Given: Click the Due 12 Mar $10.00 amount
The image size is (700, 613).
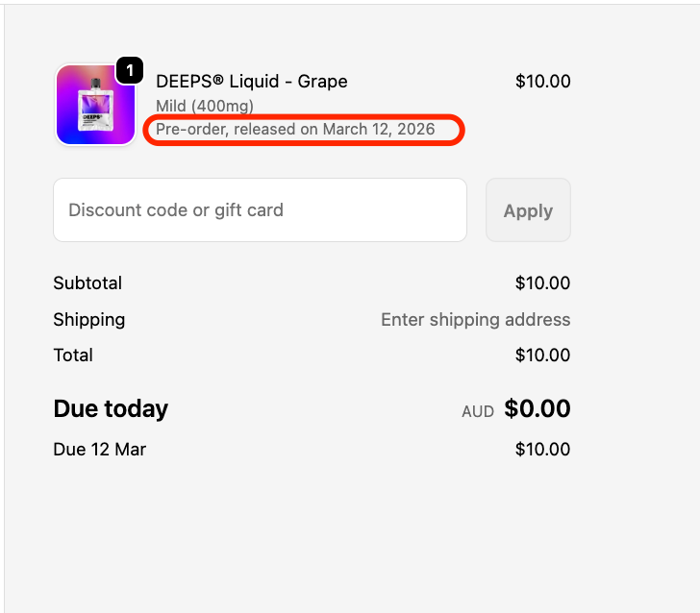Looking at the screenshot, I should coord(542,449).
